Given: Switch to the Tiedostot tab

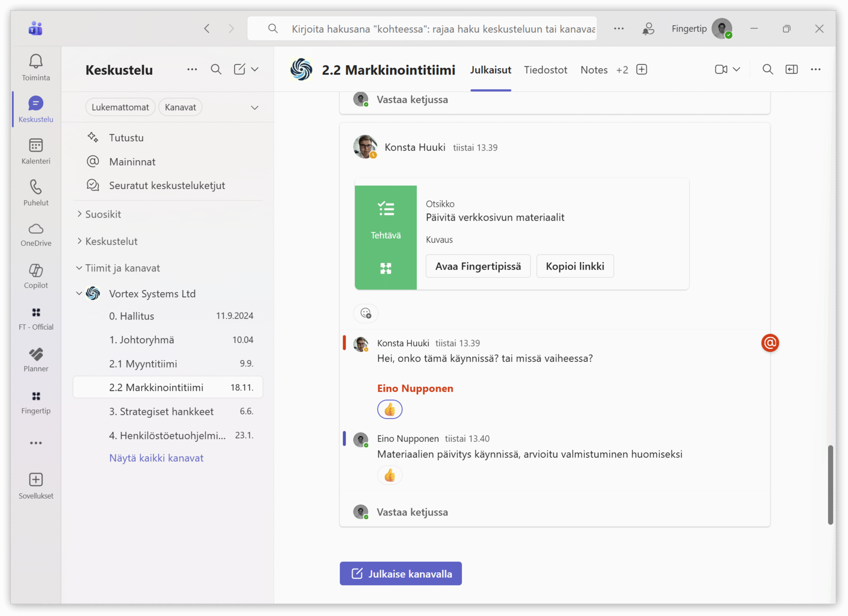Looking at the screenshot, I should pyautogui.click(x=545, y=70).
